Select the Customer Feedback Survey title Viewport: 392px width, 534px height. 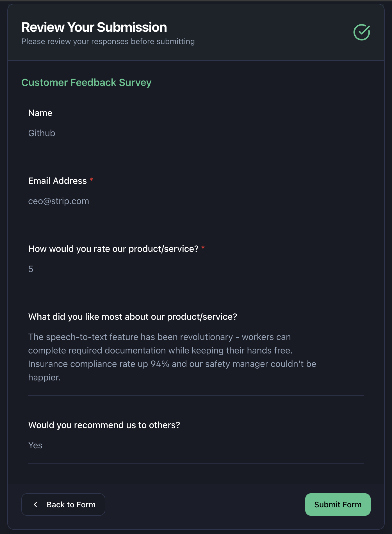86,83
